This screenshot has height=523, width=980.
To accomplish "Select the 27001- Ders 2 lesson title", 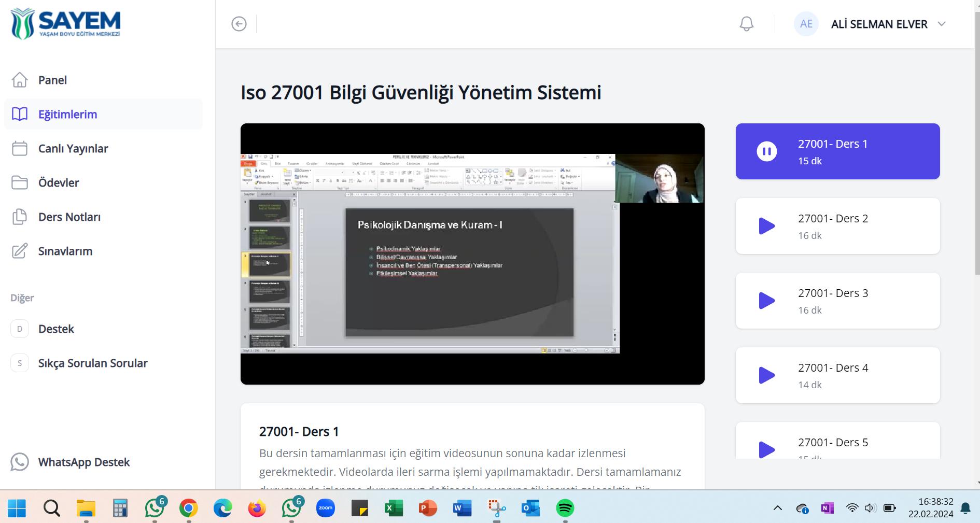I will [833, 218].
